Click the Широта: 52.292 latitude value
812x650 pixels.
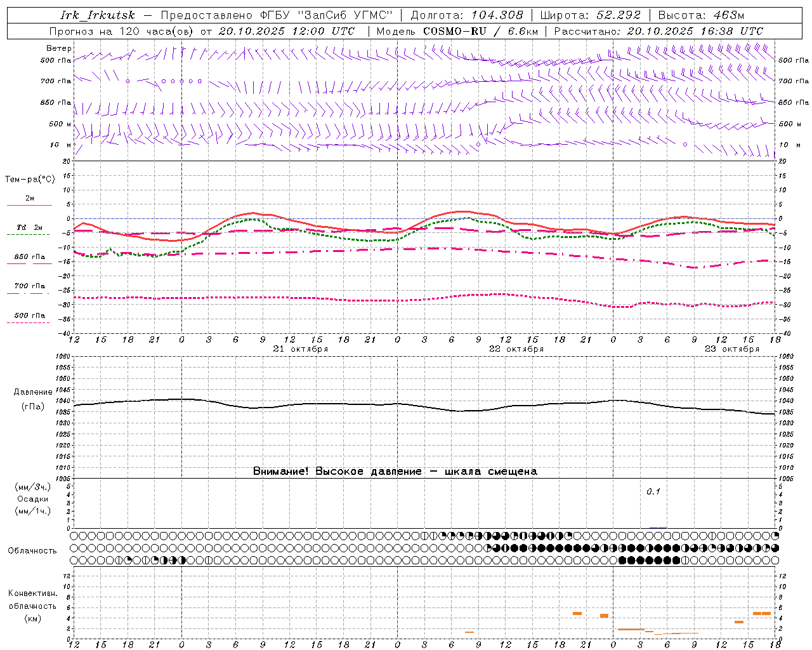pos(591,15)
